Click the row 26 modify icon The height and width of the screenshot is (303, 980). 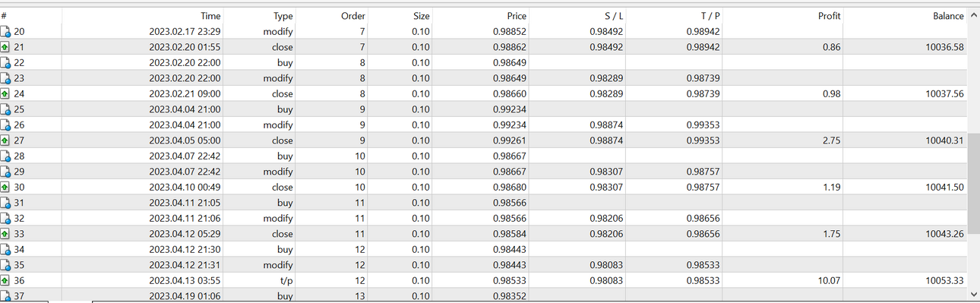6,125
